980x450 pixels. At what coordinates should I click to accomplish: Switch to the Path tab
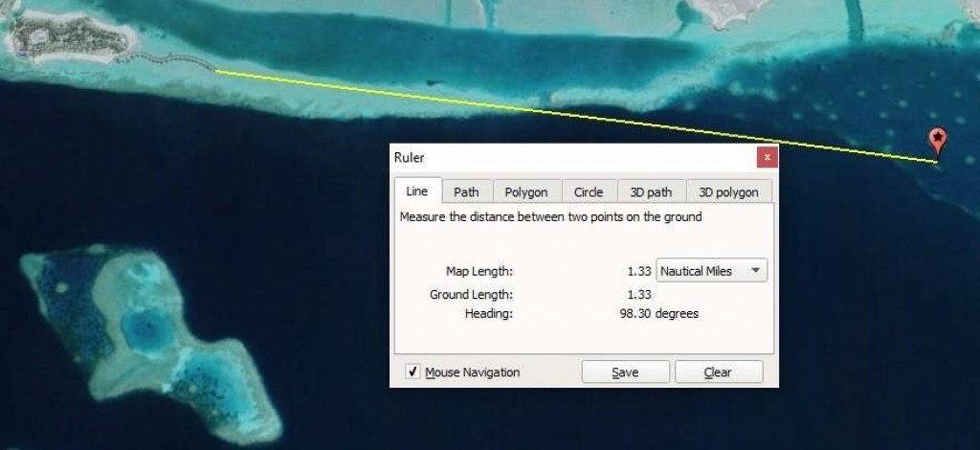click(x=466, y=191)
